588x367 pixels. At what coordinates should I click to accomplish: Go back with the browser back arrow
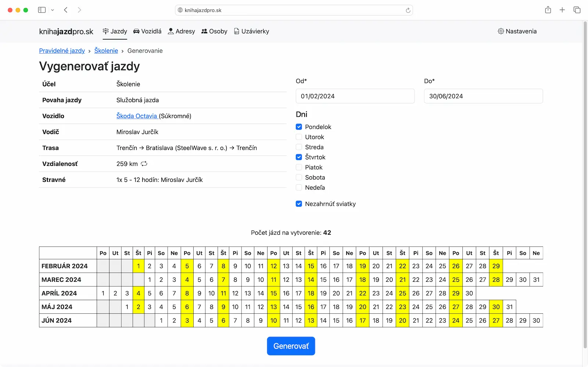point(66,10)
